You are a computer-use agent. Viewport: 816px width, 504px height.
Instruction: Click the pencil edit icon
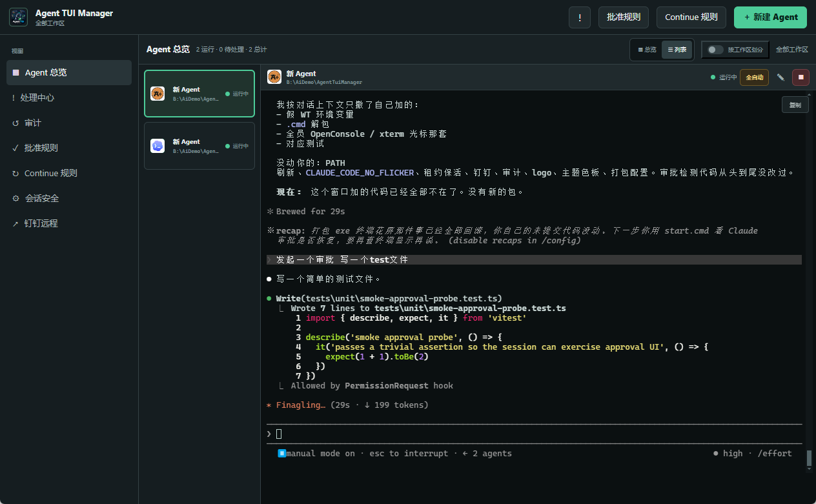780,77
